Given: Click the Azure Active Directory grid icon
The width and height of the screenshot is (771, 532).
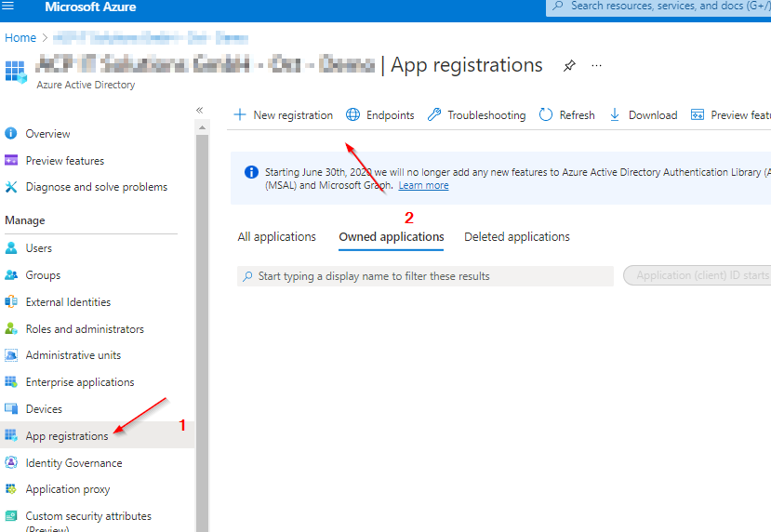Looking at the screenshot, I should [16, 72].
